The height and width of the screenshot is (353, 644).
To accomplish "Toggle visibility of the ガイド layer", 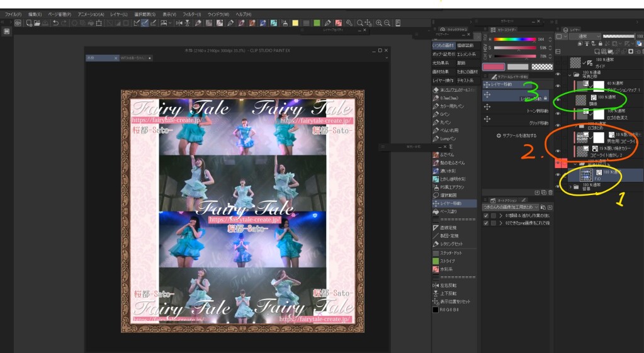I will [x=558, y=64].
